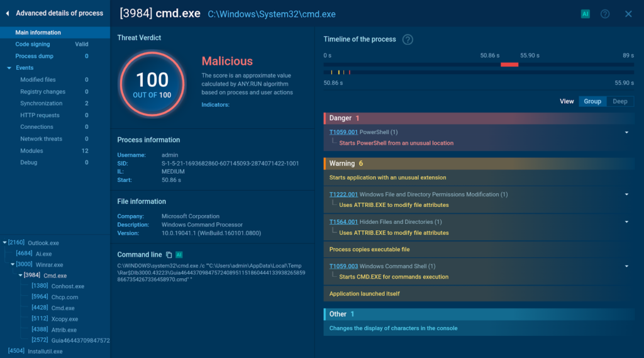Select Installutil.exe process in the tree
The height and width of the screenshot is (358, 644).
tap(45, 351)
